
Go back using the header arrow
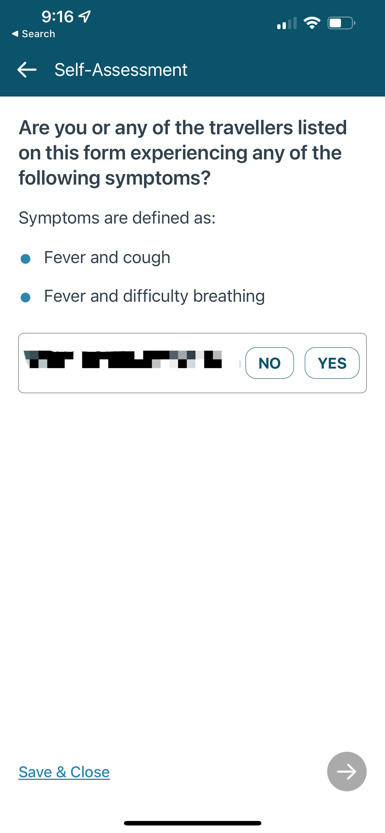(x=27, y=70)
